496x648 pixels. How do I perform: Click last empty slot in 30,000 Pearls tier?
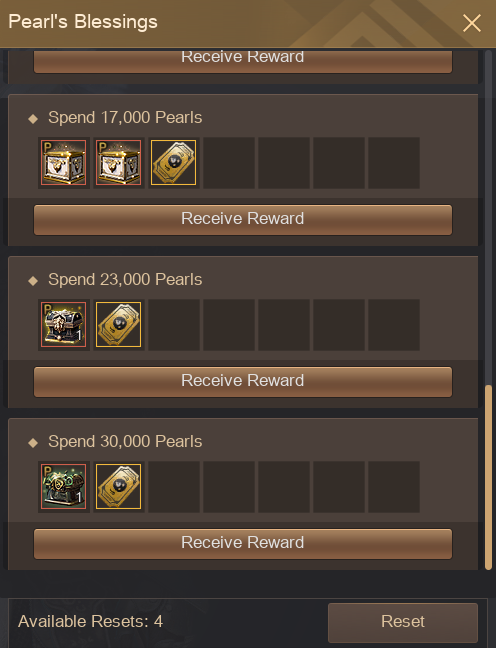(x=394, y=486)
